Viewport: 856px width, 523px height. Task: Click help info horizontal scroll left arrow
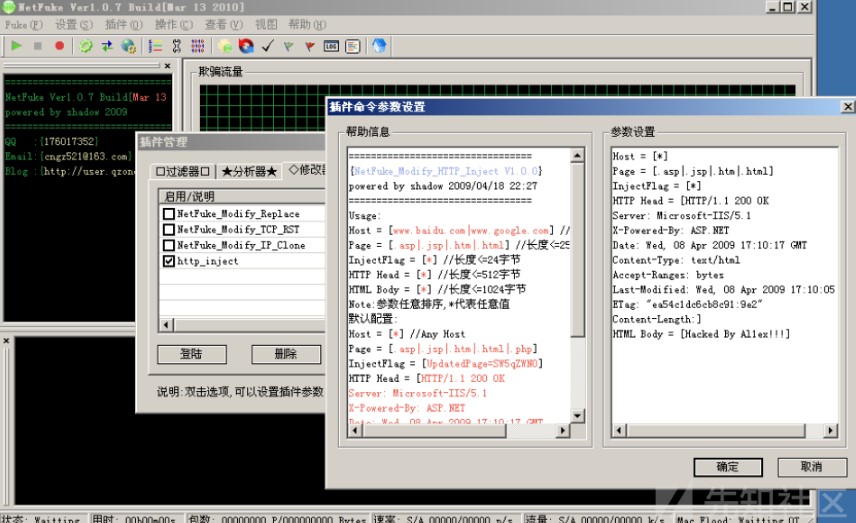coord(355,430)
